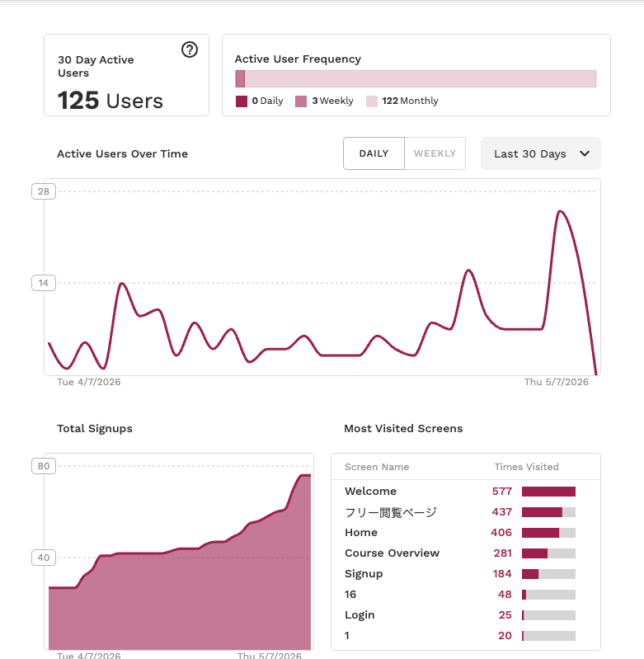Select the Signup screen row
Viewport: 644px width, 659px height.
pos(466,574)
